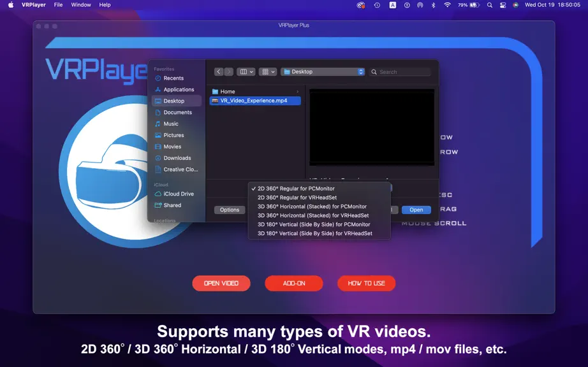Viewport: 588px width, 367px height.
Task: Open Downloads in the sidebar
Action: [176, 158]
